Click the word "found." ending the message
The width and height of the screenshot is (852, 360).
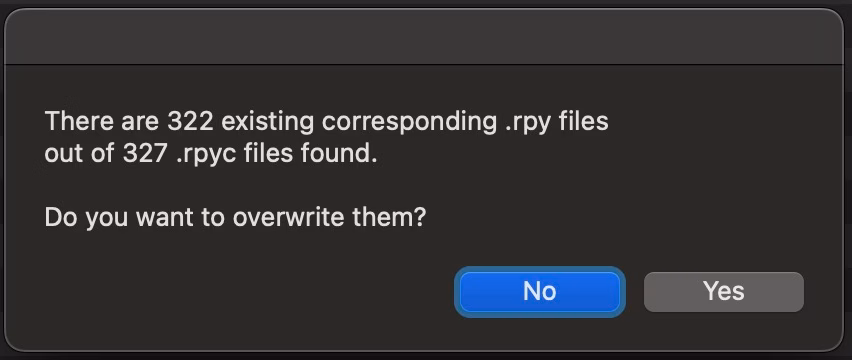(x=339, y=154)
